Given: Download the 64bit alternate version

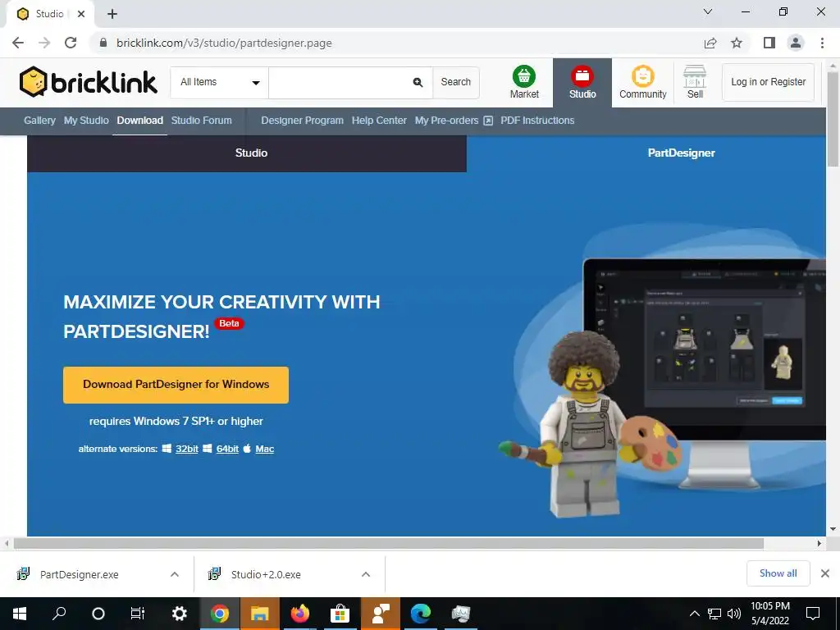Looking at the screenshot, I should coord(227,449).
